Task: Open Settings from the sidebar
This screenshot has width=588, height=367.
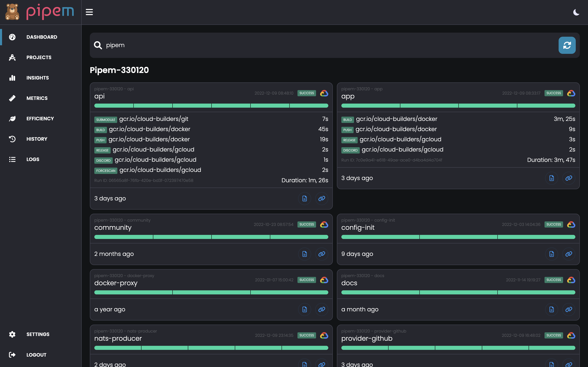Action: click(x=38, y=334)
